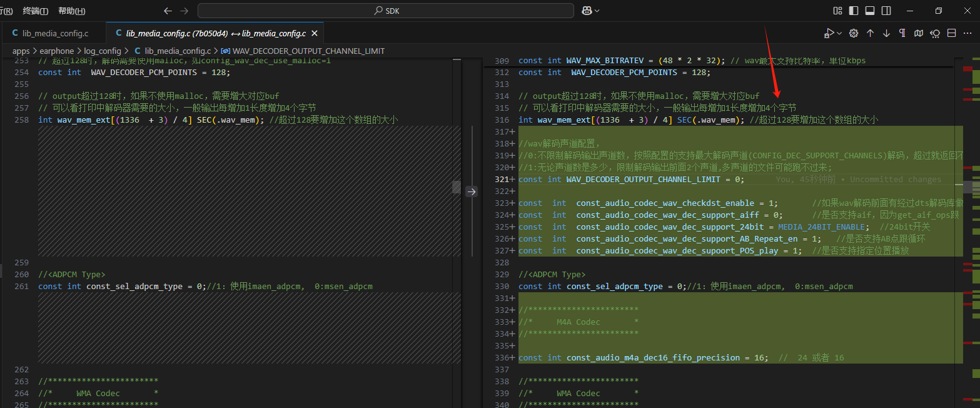Image resolution: width=980 pixels, height=408 pixels.
Task: Open the 终端(T) terminal menu
Action: [x=36, y=11]
